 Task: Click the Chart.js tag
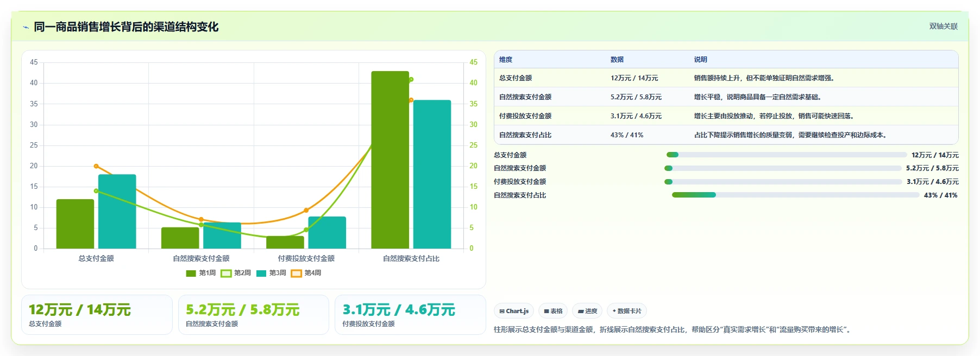[x=514, y=311]
